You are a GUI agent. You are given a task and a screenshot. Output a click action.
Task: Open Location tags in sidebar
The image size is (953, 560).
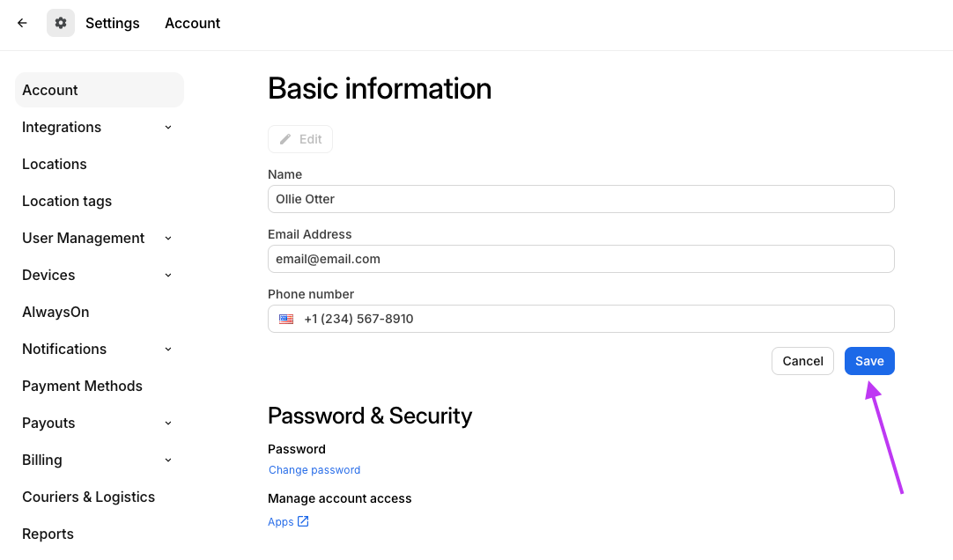point(67,201)
